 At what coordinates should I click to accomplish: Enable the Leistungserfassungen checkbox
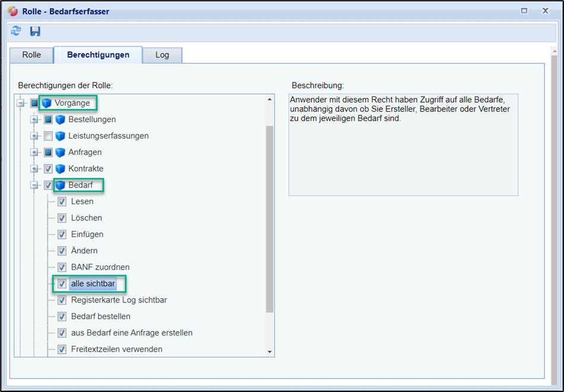(49, 136)
